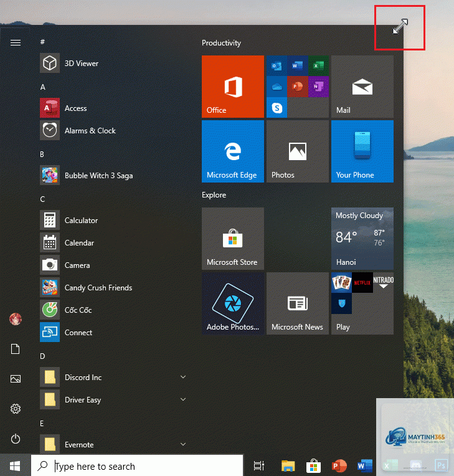Open the Office tile
454x476 pixels.
coord(233,87)
